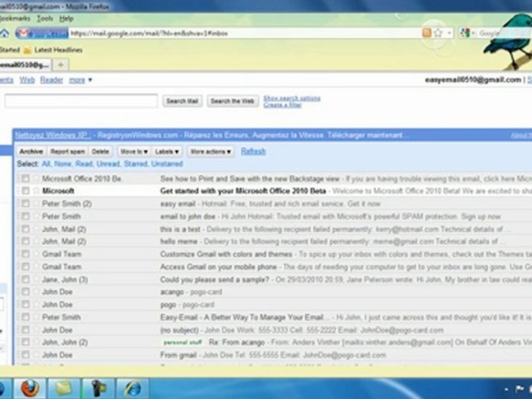Archive selected mail

(31, 151)
